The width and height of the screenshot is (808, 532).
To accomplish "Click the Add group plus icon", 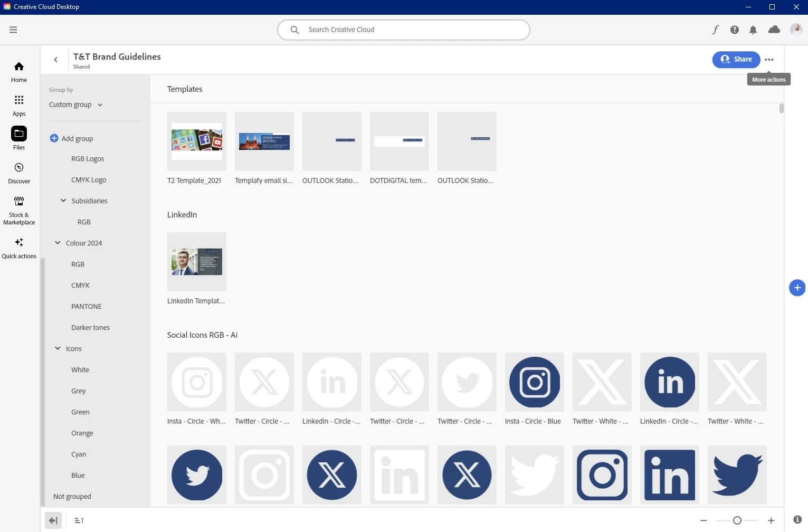I will point(54,138).
